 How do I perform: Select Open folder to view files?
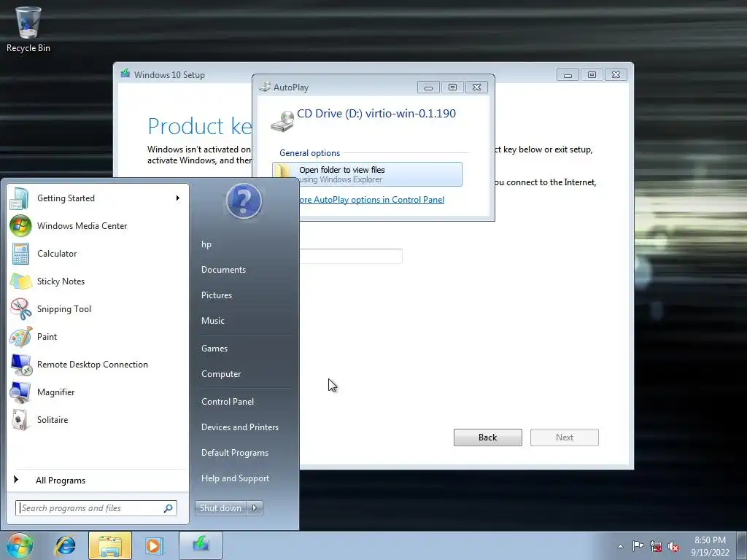(368, 174)
